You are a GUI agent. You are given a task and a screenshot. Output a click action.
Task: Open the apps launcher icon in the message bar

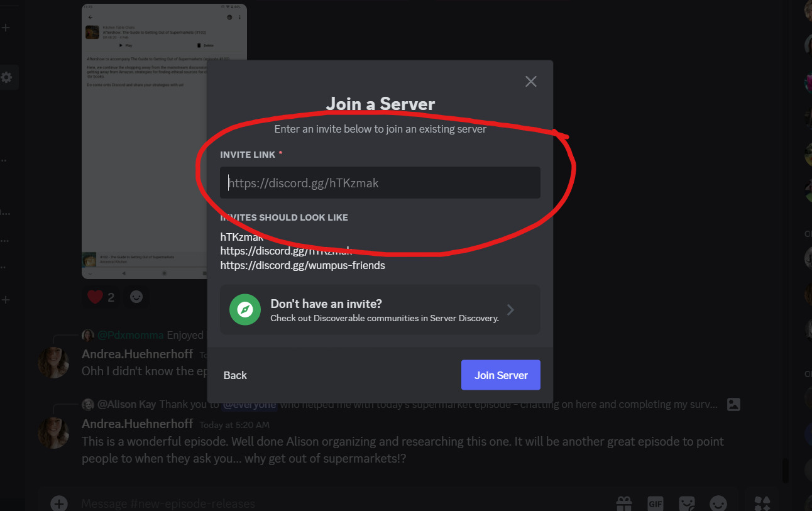(762, 503)
